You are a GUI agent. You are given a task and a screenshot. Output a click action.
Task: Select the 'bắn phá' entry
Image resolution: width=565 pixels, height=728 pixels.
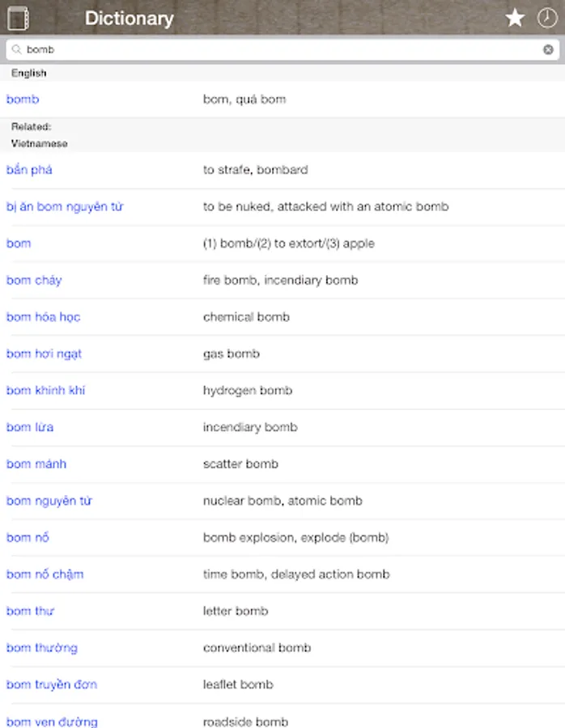pos(29,170)
